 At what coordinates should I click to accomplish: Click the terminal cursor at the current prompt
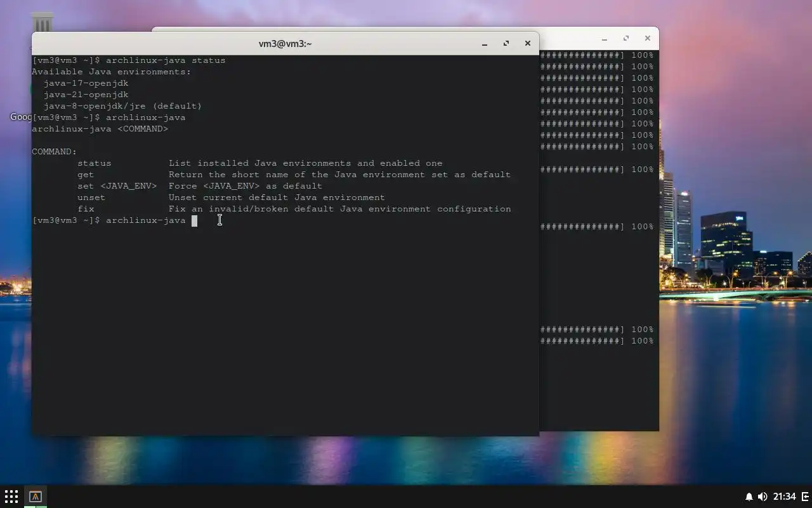coord(194,220)
